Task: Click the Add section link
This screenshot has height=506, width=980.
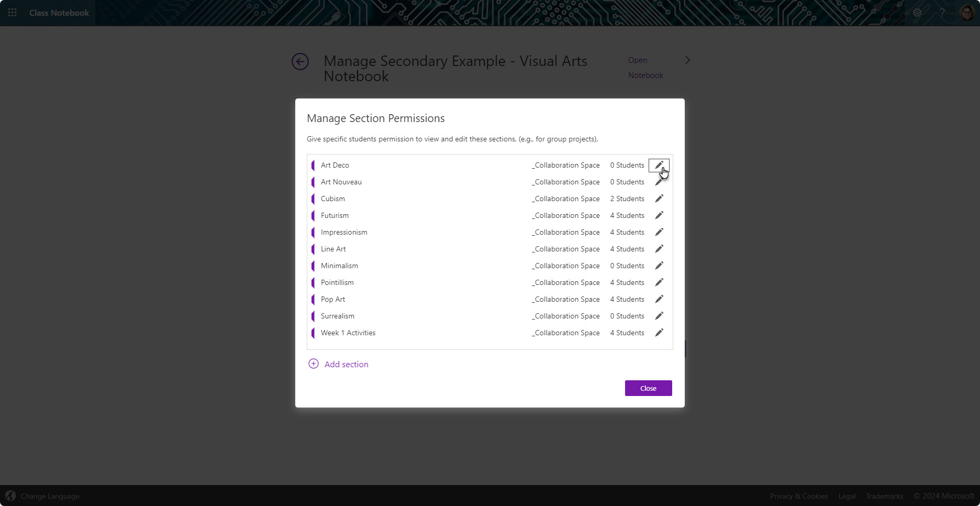Action: [346, 364]
